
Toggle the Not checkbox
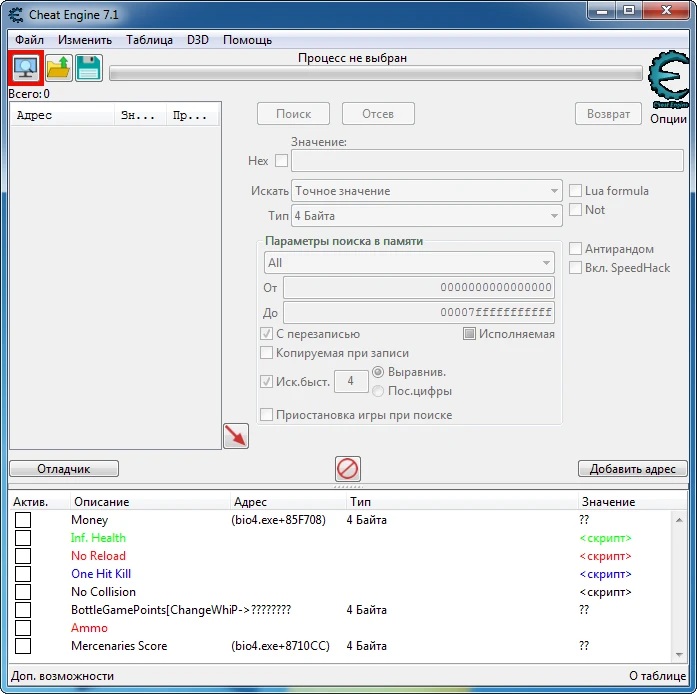pyautogui.click(x=575, y=209)
